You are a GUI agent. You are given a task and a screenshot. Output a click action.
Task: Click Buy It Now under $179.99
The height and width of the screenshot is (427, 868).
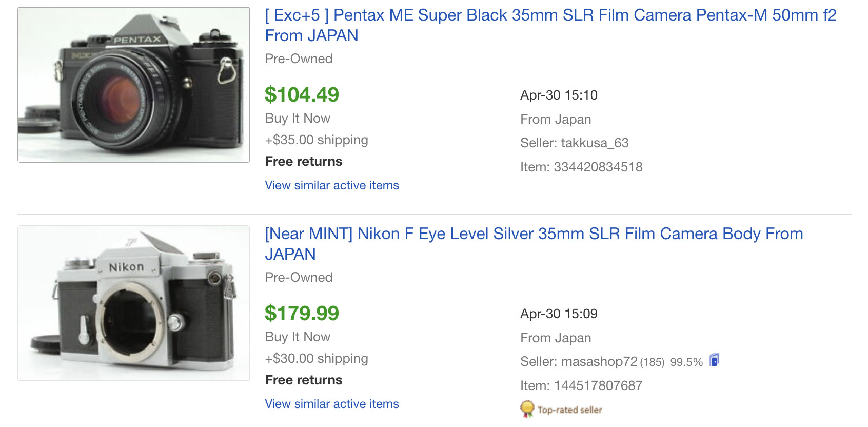298,337
